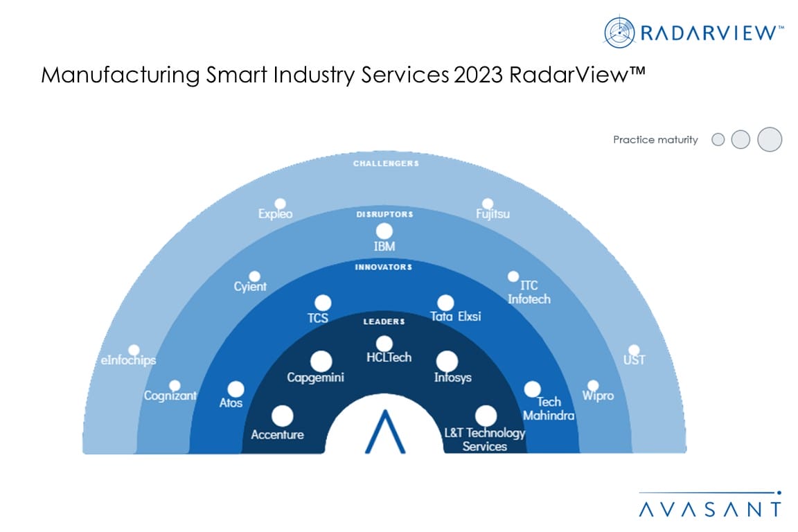Click the Tech Mahindra text label
Viewport: 798px width, 532px height.
pos(549,409)
